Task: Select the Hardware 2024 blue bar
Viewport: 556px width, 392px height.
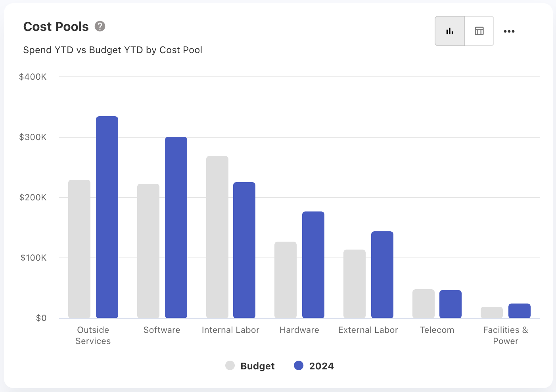Action: [313, 265]
